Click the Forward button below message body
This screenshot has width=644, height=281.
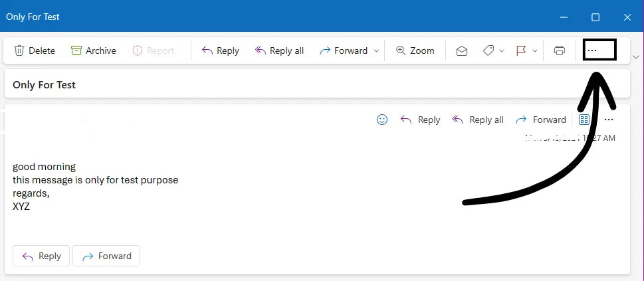click(x=106, y=256)
